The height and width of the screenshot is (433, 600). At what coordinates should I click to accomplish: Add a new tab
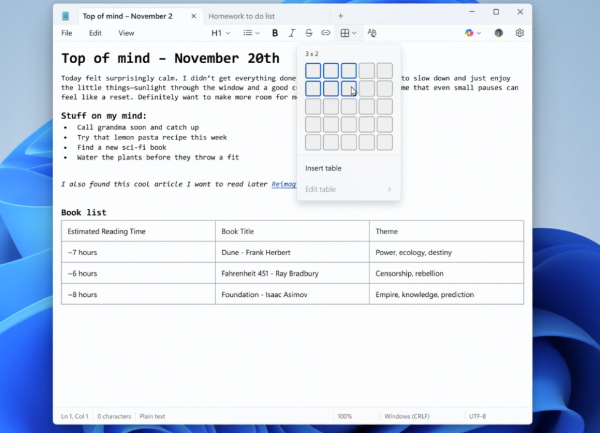point(341,16)
